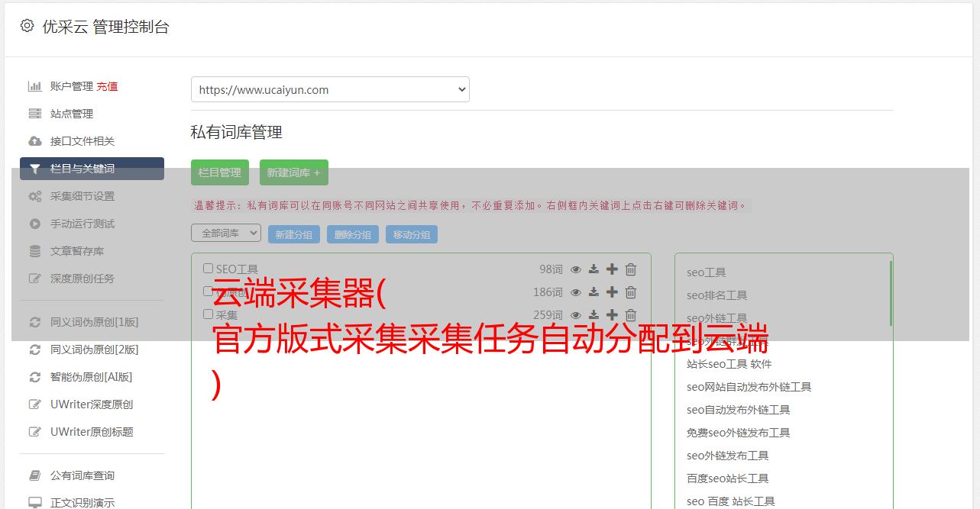The height and width of the screenshot is (509, 980).
Task: Click the 259词 count in 采集 row
Action: point(548,315)
